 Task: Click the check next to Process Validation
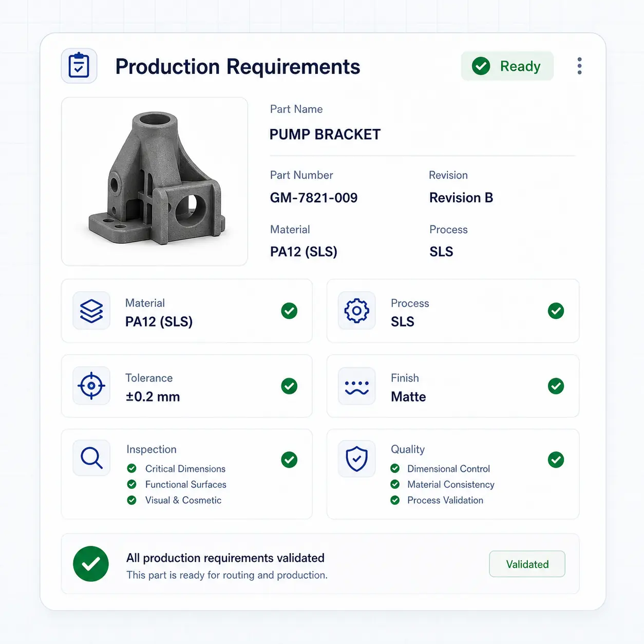(x=395, y=500)
